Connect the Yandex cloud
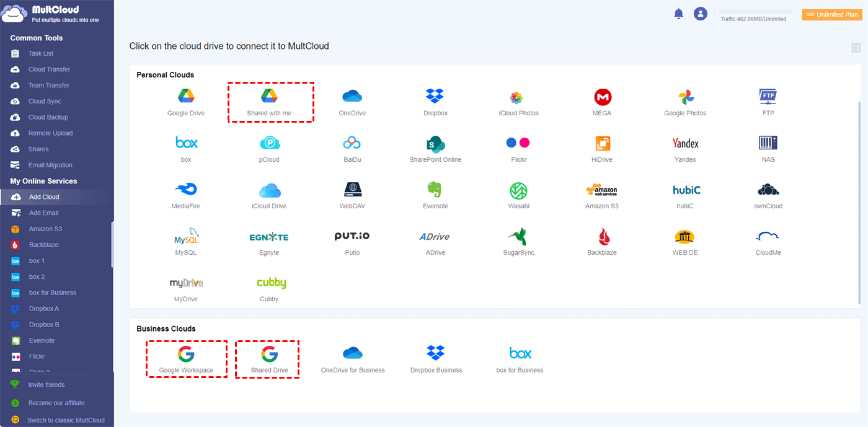The width and height of the screenshot is (868, 427). pos(685,149)
